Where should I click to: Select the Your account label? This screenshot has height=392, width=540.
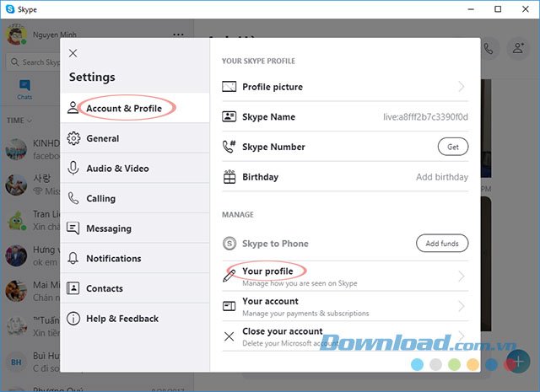(x=270, y=301)
